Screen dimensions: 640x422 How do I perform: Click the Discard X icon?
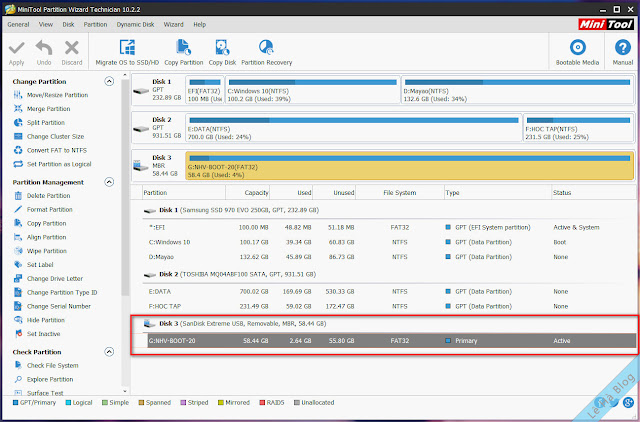pyautogui.click(x=71, y=48)
